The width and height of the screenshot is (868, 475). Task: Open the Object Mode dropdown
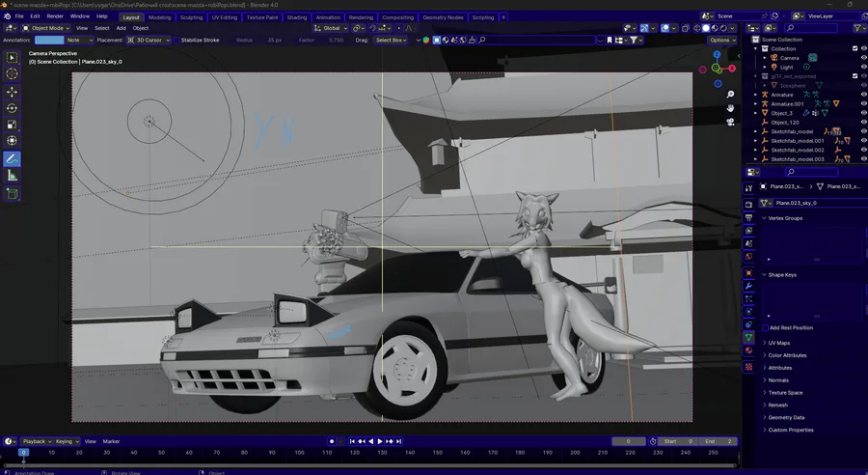tap(46, 28)
